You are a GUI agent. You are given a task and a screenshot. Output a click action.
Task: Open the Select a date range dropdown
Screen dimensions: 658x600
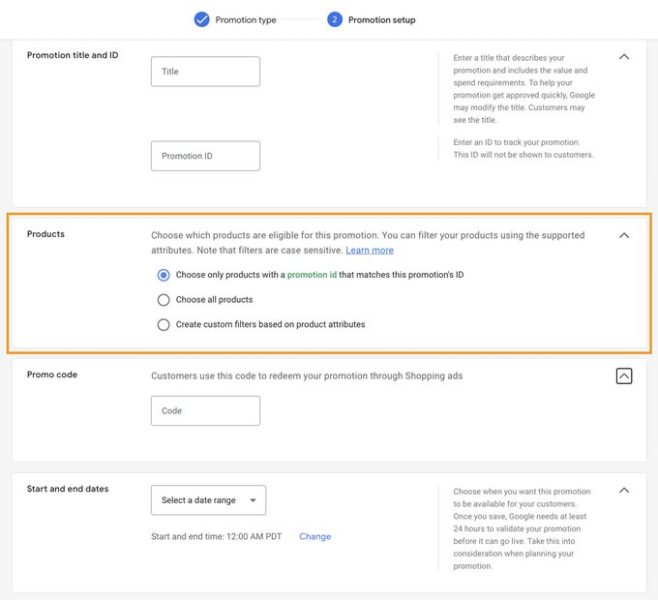207,500
